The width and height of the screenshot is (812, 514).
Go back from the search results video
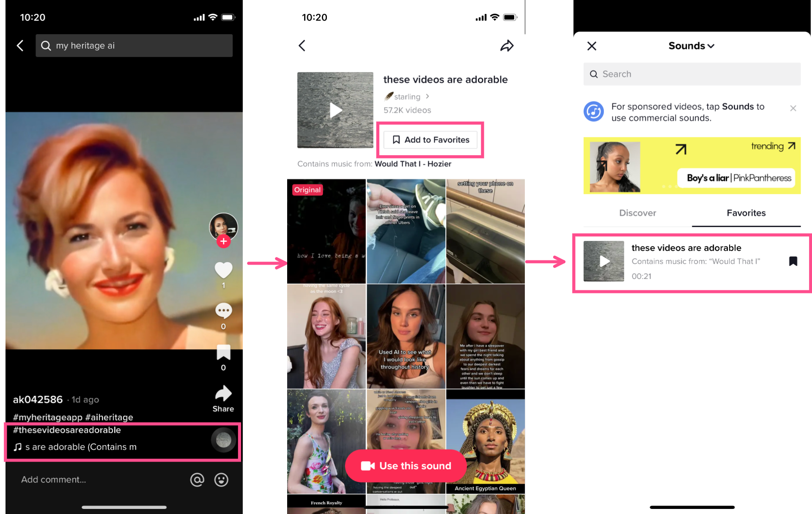click(x=20, y=46)
